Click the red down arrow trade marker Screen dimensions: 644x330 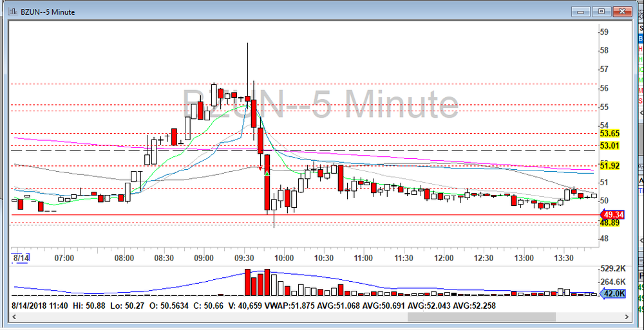[261, 169]
